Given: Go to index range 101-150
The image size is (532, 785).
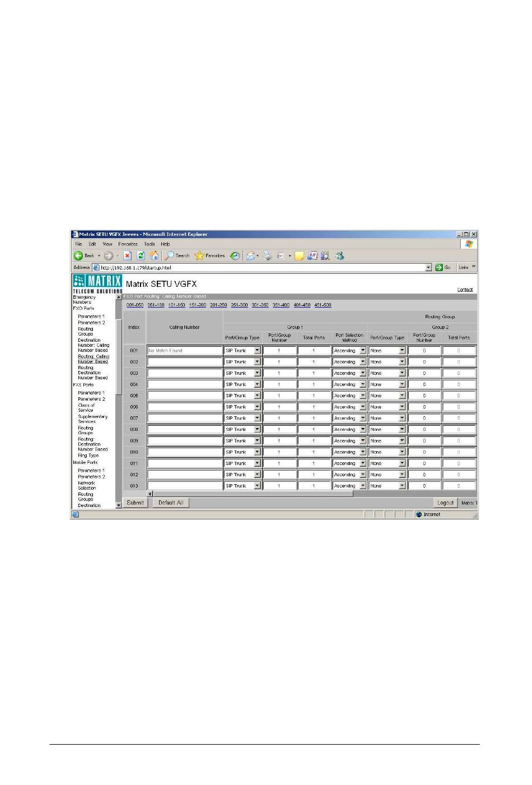Looking at the screenshot, I should [176, 305].
